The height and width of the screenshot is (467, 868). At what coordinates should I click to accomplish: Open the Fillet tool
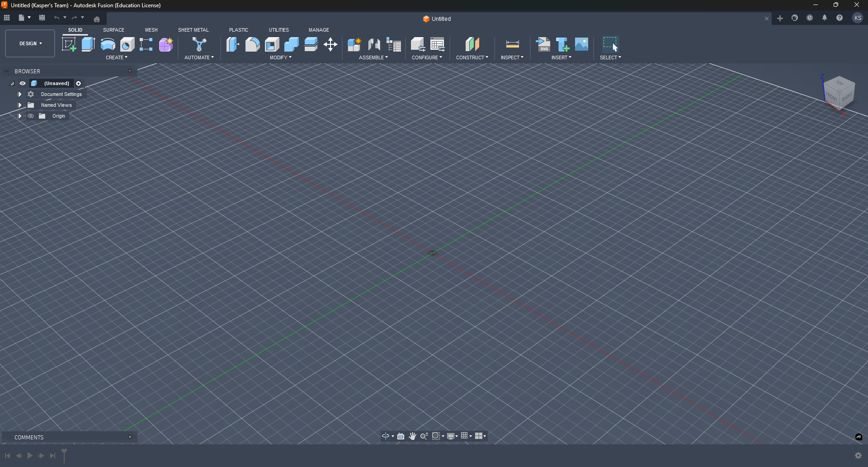252,44
